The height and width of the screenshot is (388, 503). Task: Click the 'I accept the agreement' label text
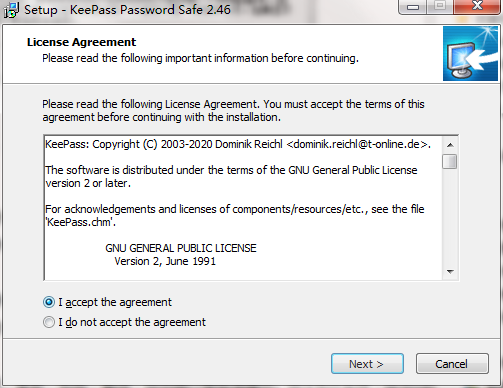click(115, 302)
